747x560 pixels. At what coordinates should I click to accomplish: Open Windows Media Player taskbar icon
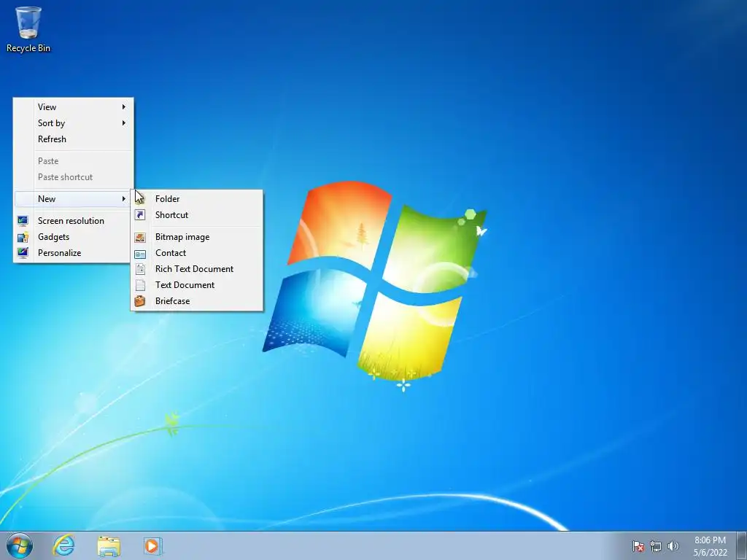pyautogui.click(x=153, y=546)
